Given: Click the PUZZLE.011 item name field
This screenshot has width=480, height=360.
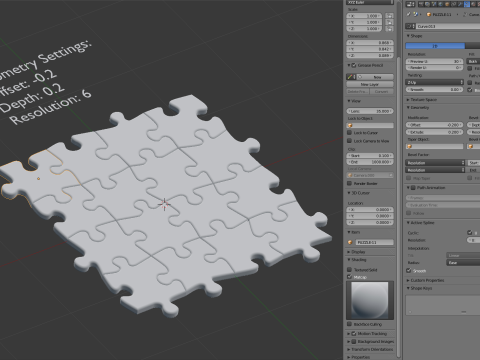Looking at the screenshot, I should tap(375, 242).
